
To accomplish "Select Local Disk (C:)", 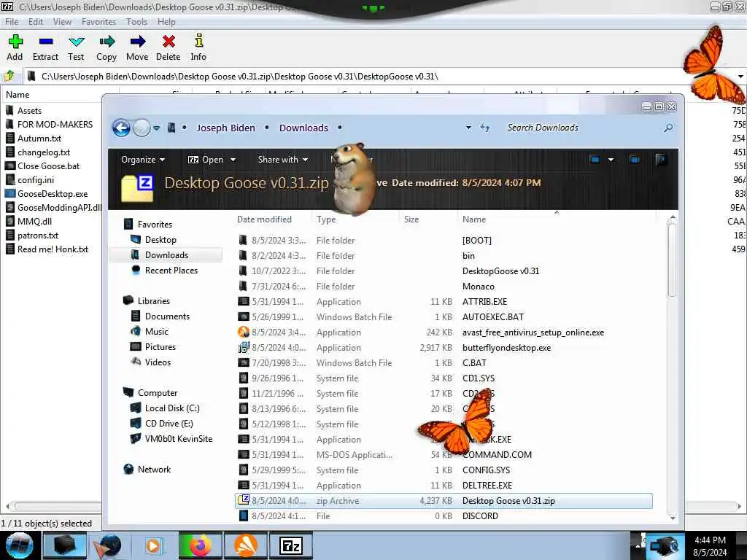I will pos(172,408).
